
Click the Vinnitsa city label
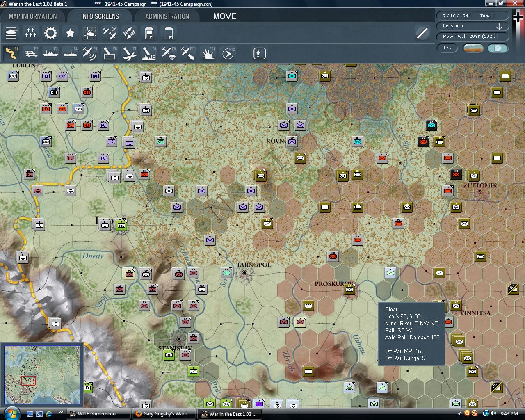[x=475, y=313]
